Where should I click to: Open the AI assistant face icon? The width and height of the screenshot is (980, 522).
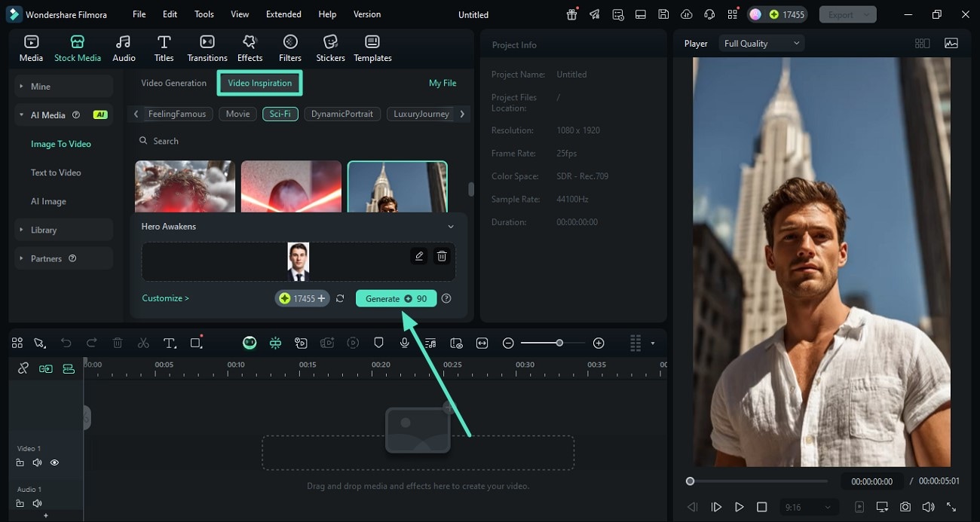[250, 343]
